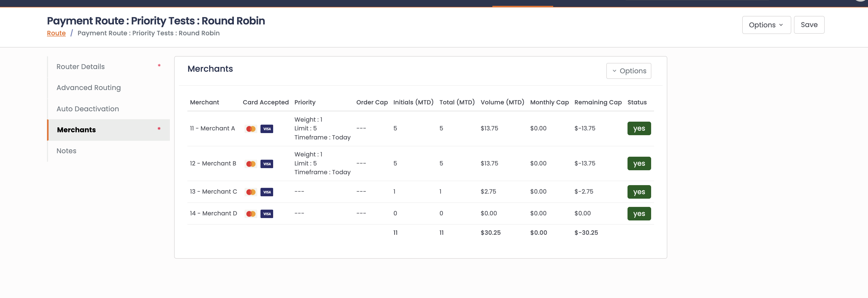Save the payment route
This screenshot has height=298, width=868.
[809, 25]
